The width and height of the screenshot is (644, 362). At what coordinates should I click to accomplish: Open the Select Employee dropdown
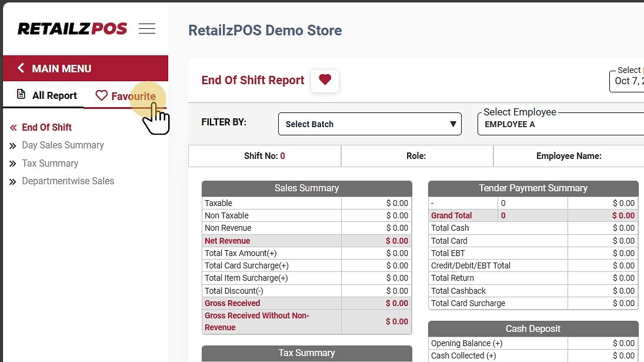point(559,124)
